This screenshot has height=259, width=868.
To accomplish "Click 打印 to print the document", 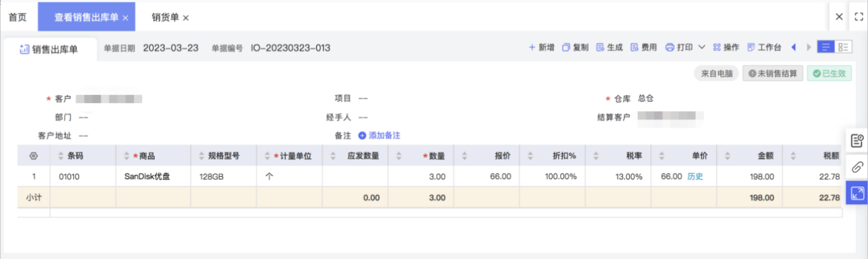I will [x=679, y=47].
